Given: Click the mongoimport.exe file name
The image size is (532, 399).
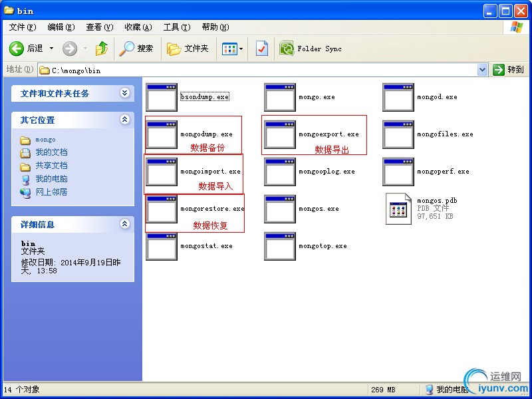Looking at the screenshot, I should point(210,172).
